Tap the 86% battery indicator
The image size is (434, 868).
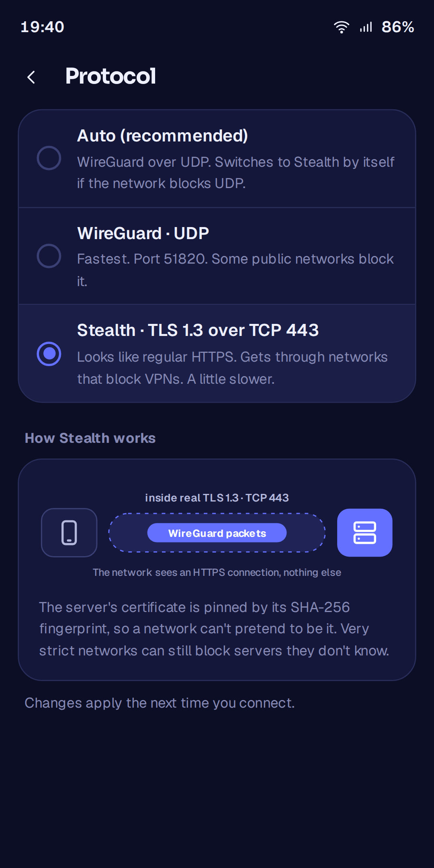click(397, 27)
